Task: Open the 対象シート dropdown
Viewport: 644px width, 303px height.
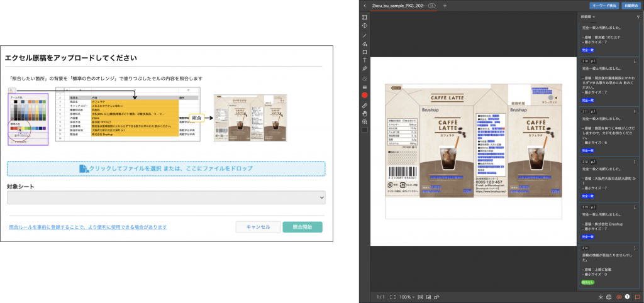Action: [166, 197]
